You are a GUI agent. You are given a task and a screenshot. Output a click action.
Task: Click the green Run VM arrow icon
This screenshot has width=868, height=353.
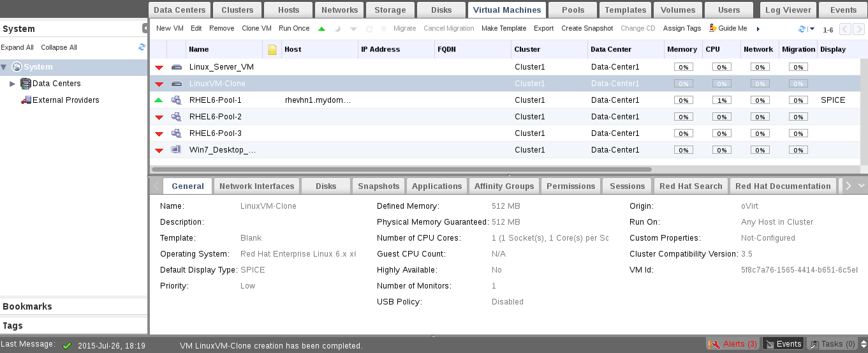[x=321, y=29]
